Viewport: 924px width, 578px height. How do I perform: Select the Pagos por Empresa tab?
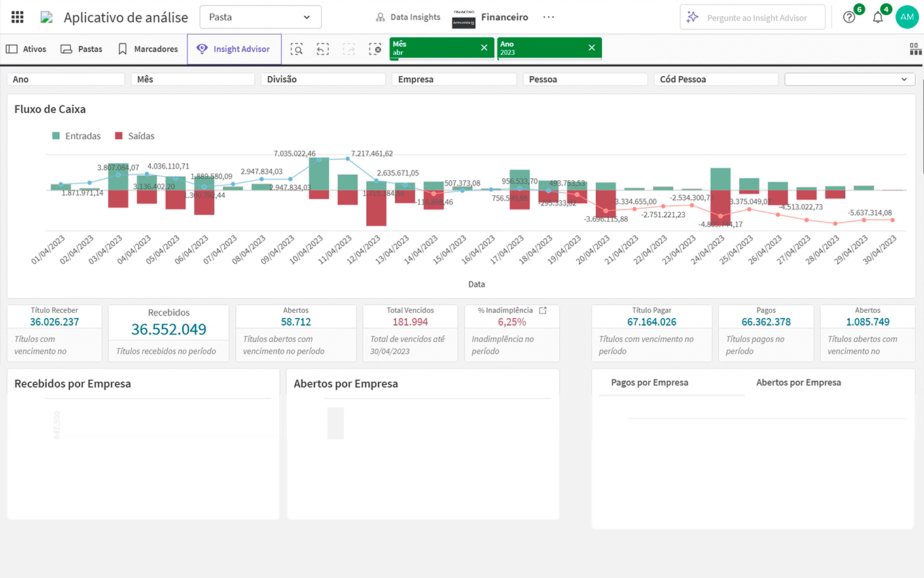point(650,382)
